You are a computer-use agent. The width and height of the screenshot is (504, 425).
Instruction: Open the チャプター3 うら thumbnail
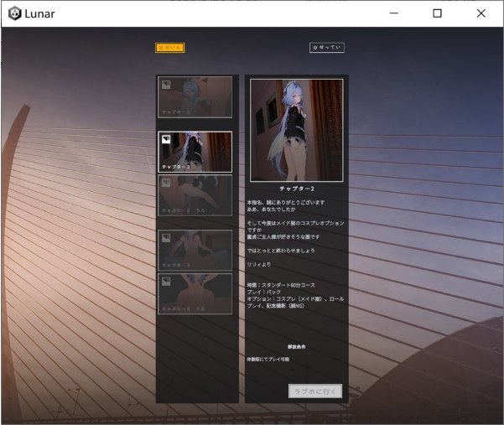coord(195,293)
